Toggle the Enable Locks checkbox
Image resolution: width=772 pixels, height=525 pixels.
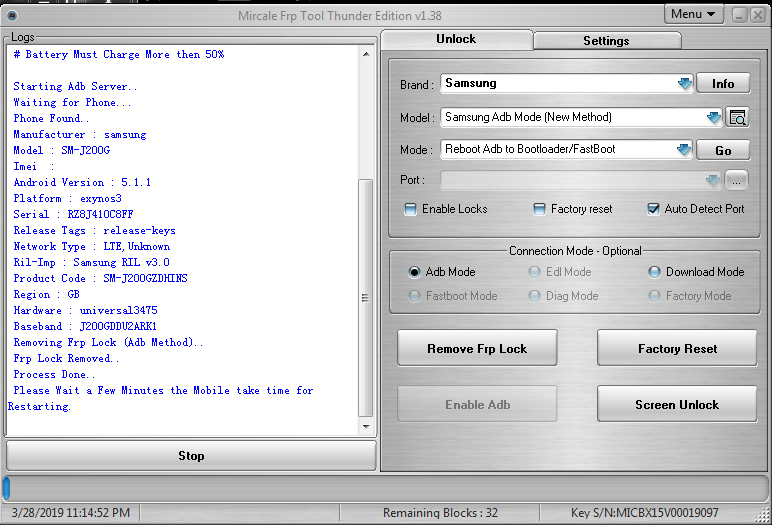410,209
